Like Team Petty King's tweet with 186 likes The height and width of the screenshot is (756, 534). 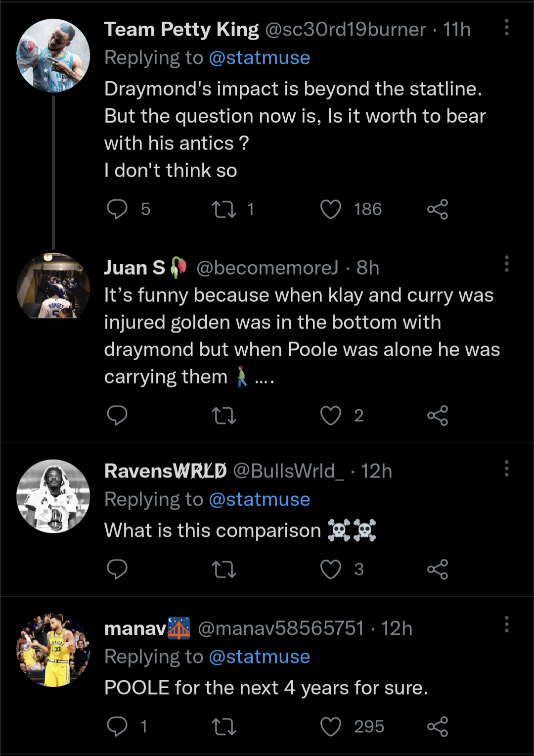click(x=331, y=209)
